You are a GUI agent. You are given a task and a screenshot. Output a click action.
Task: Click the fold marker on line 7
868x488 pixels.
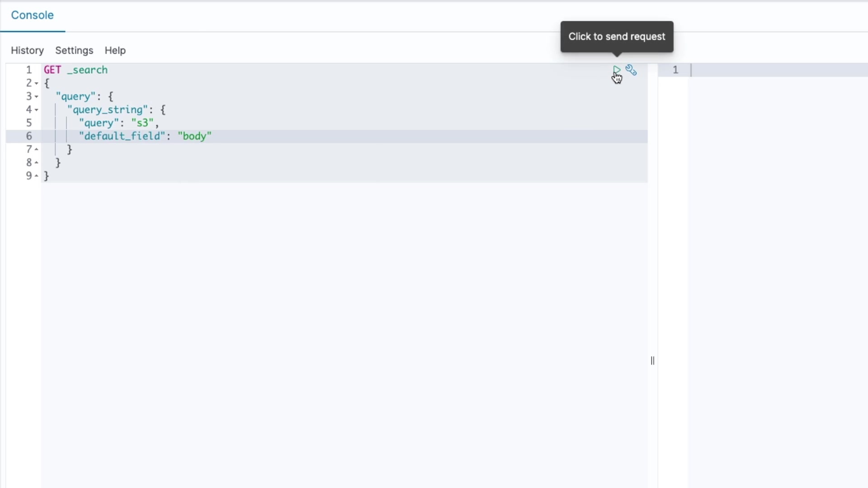(x=36, y=150)
